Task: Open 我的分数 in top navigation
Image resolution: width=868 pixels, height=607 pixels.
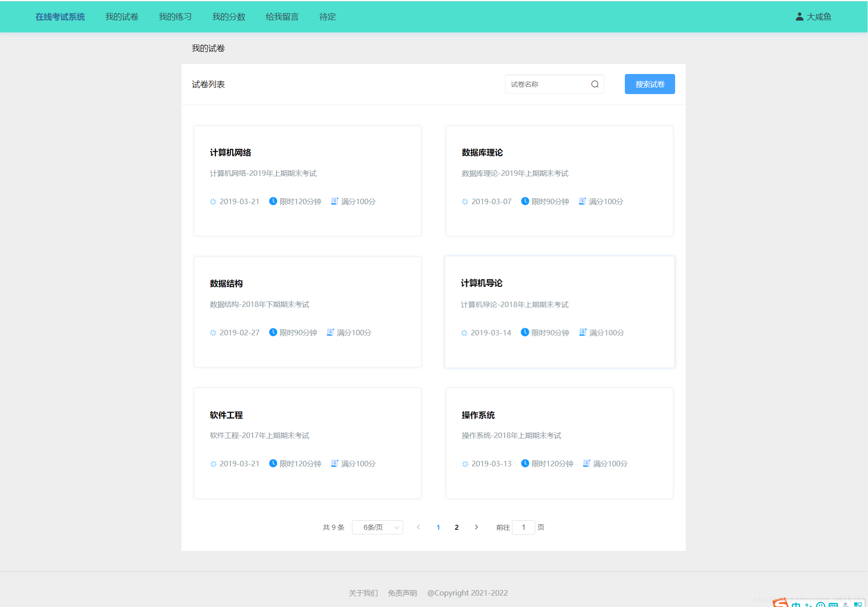Action: pos(229,17)
